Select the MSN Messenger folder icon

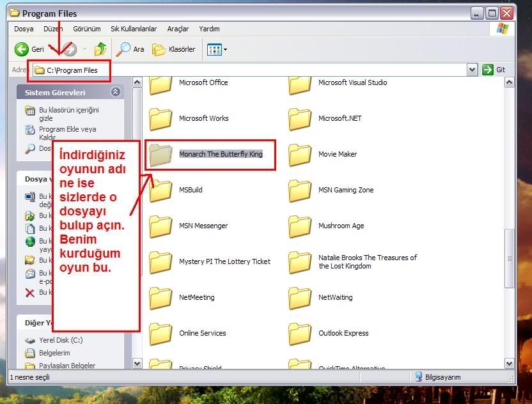tap(160, 226)
